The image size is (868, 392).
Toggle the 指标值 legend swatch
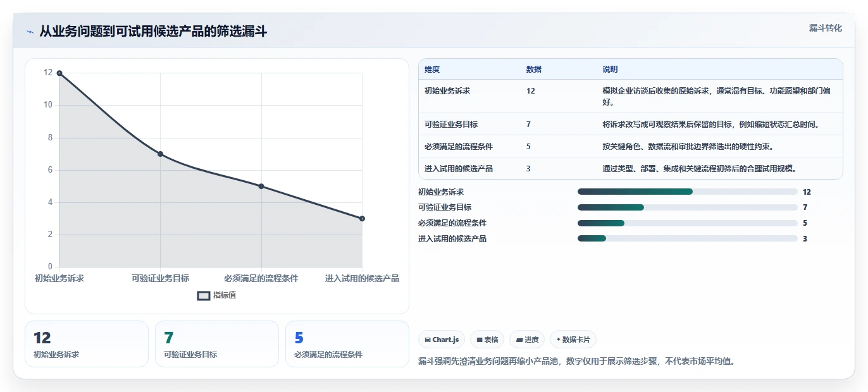tap(204, 295)
